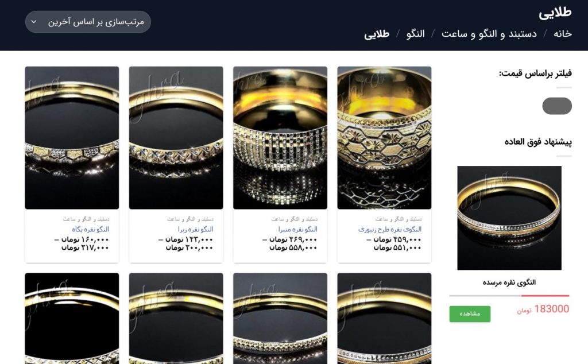Screen dimensions: 588x364
Task: Open النگو نقره منیرا product image
Action: coord(280,138)
